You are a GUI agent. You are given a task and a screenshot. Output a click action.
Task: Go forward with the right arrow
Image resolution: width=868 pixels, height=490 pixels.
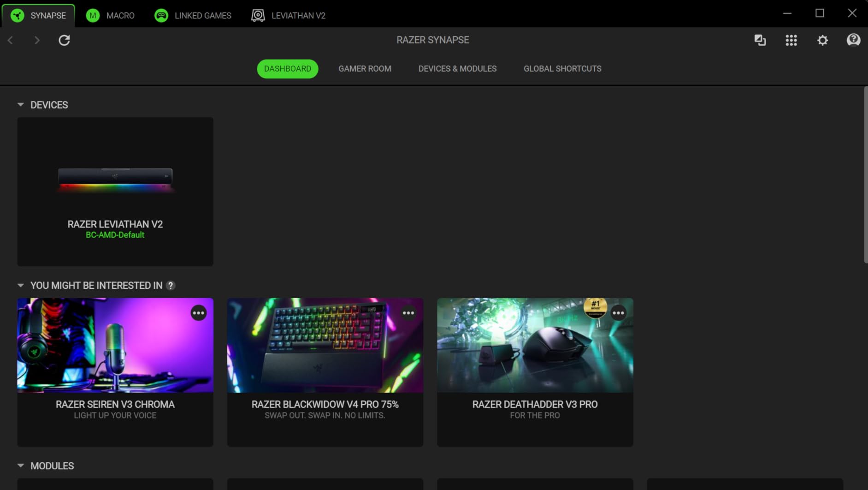(37, 40)
